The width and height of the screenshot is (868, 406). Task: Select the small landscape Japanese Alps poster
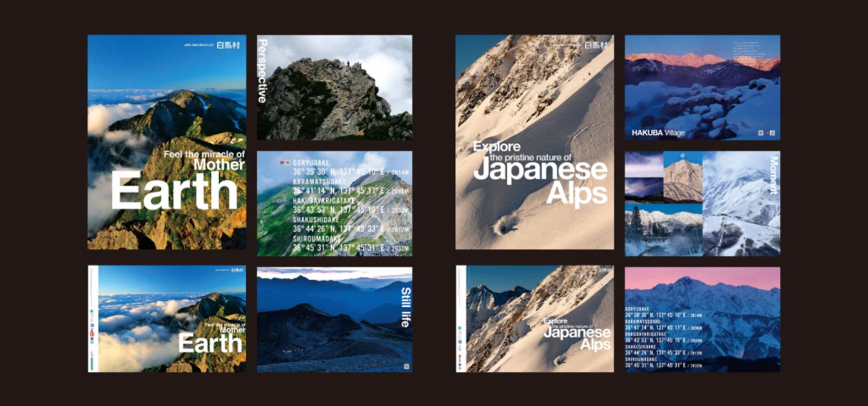(534, 319)
